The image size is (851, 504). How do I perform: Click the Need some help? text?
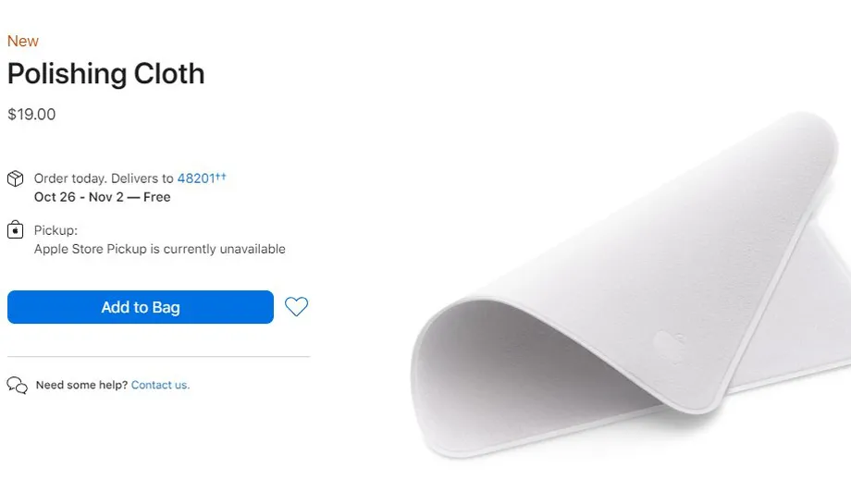point(81,386)
